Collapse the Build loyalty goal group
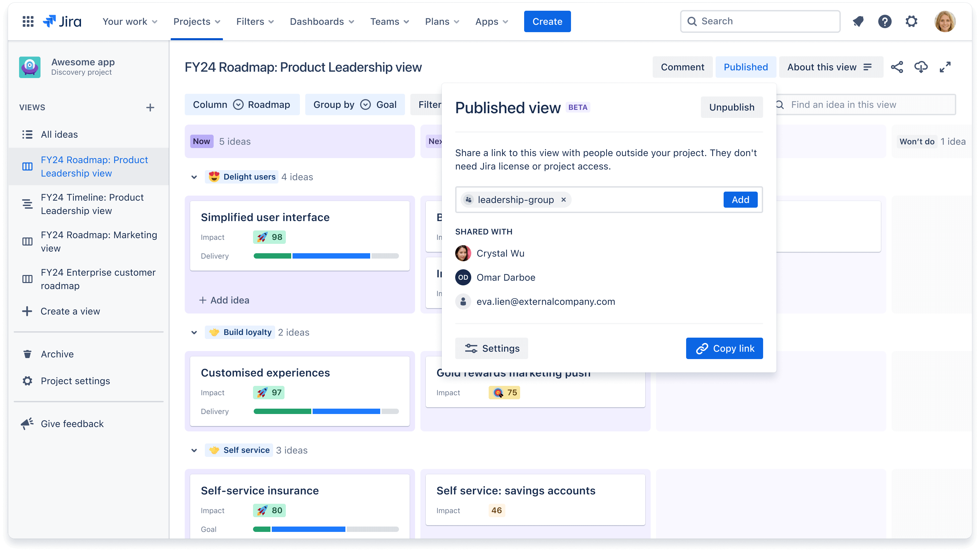980x552 pixels. pos(194,332)
